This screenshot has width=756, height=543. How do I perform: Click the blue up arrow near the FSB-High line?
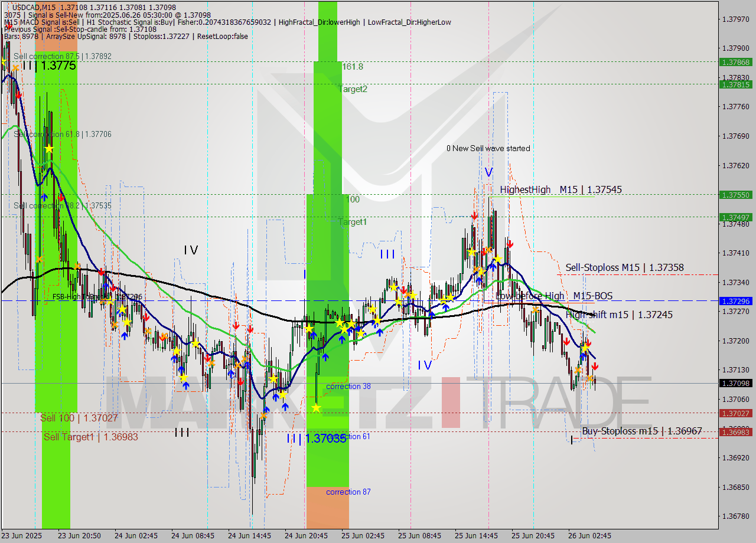106,287
